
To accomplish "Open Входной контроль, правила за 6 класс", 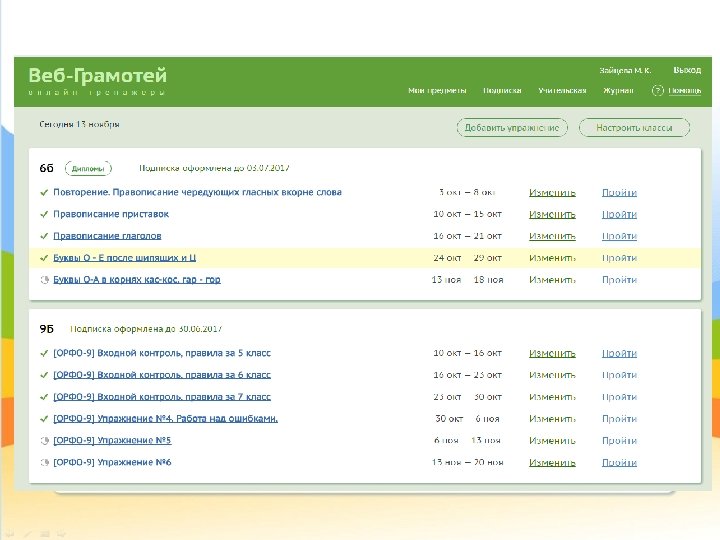I will click(162, 375).
